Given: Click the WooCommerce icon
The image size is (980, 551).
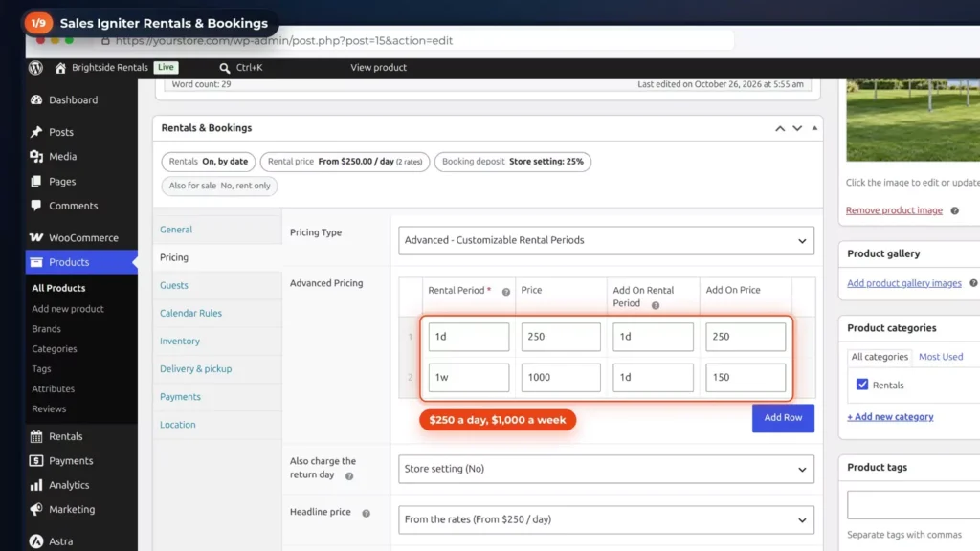Looking at the screenshot, I should point(36,237).
